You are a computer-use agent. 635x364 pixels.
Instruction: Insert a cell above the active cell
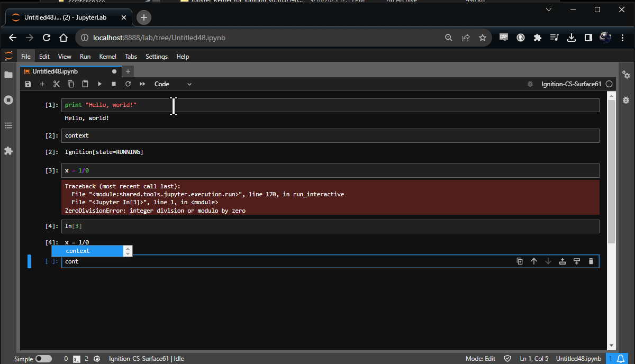(x=563, y=261)
